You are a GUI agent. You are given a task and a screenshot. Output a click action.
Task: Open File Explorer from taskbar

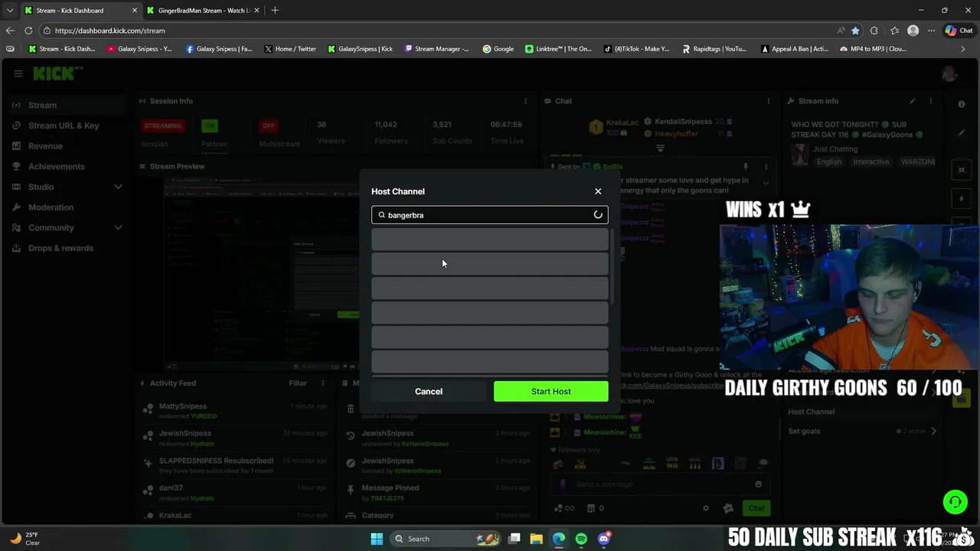click(536, 539)
